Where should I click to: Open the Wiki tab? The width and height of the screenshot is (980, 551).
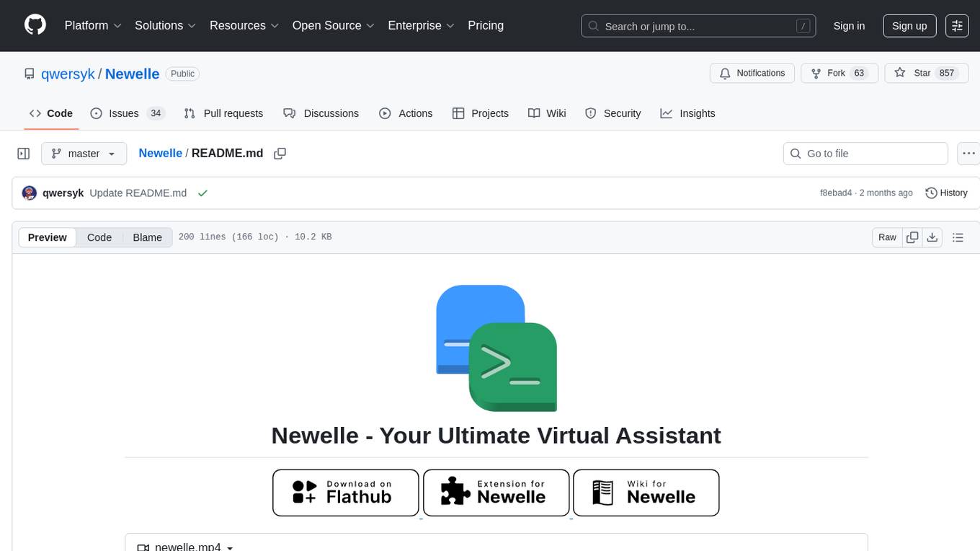(547, 113)
